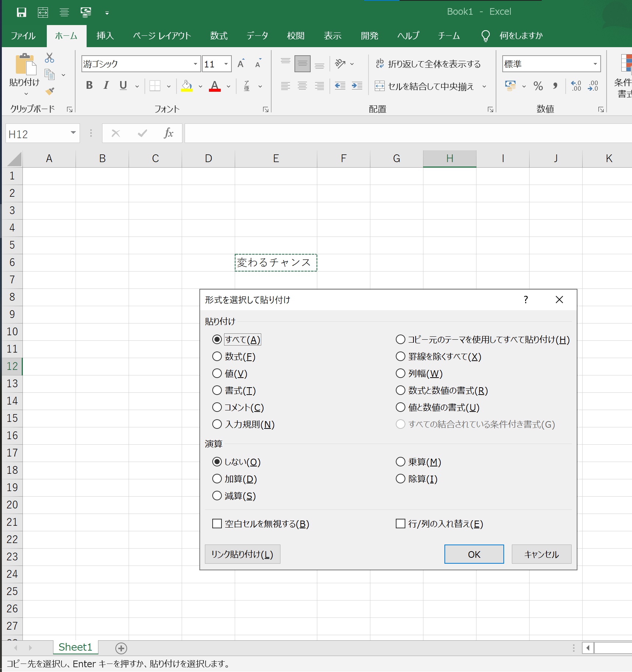The height and width of the screenshot is (672, 632).
Task: Click the decrease indent icon
Action: [x=340, y=86]
